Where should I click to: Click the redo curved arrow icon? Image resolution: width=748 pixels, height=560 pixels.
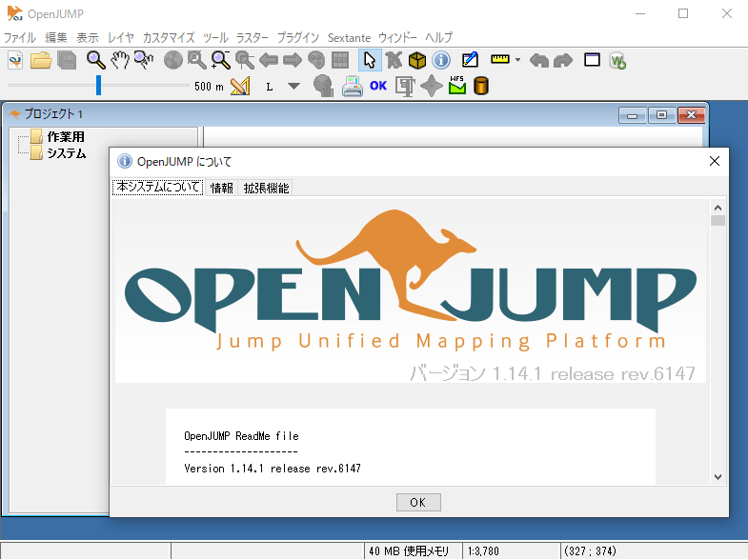pos(563,61)
